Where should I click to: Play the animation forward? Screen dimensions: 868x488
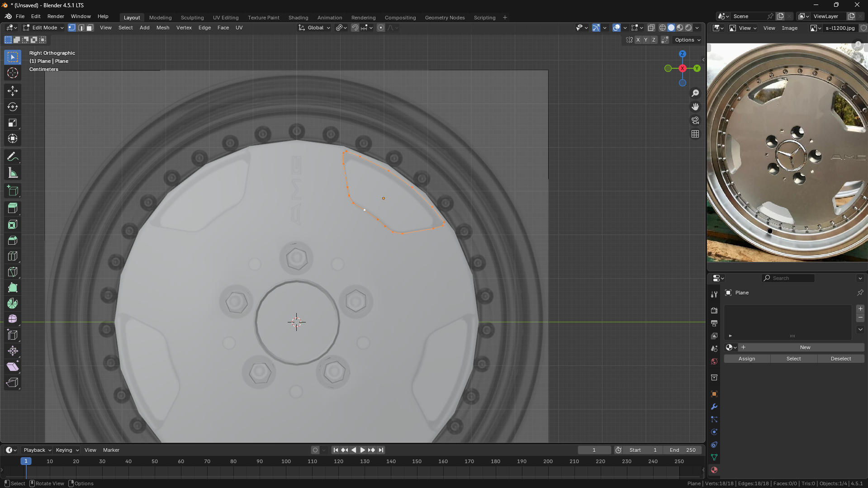tap(362, 450)
